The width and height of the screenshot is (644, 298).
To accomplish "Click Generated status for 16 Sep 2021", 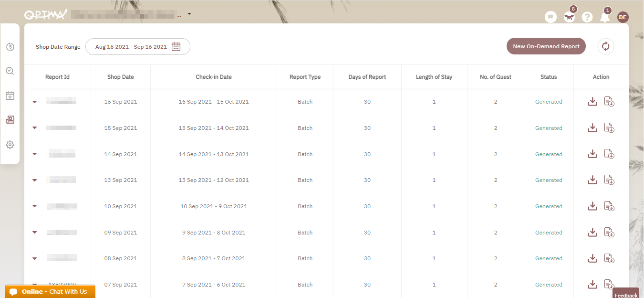I will [x=549, y=102].
